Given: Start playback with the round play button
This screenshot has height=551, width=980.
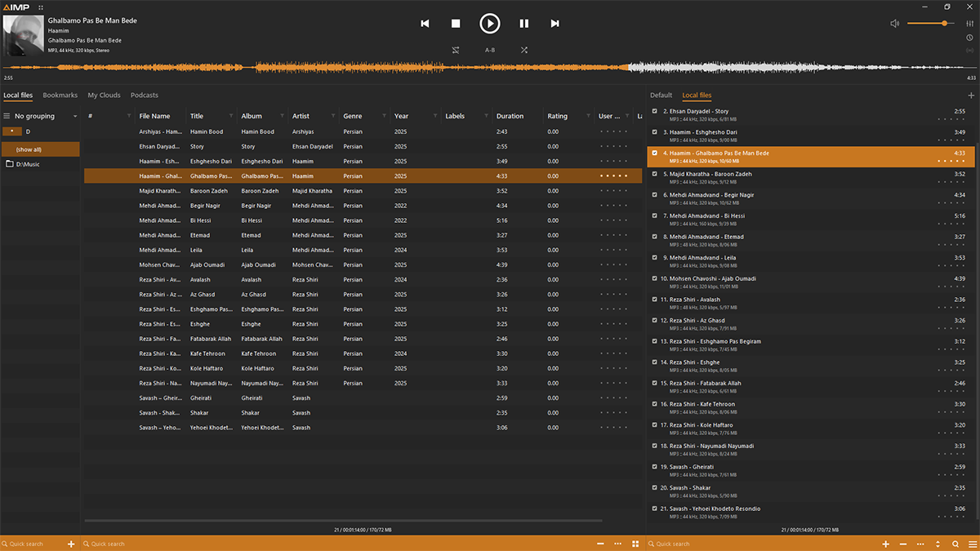Looking at the screenshot, I should pyautogui.click(x=489, y=24).
